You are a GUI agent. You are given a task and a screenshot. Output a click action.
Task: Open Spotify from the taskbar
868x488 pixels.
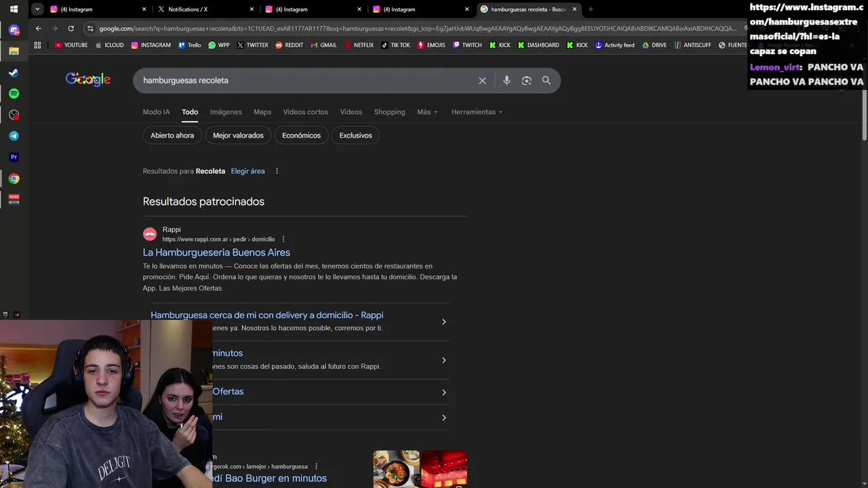tap(14, 94)
